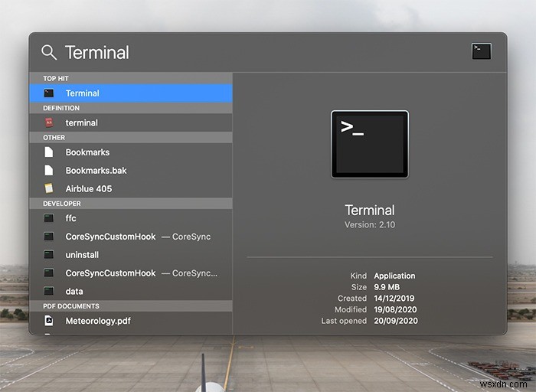The height and width of the screenshot is (392, 536).
Task: Click the document icon next to Bookmarks
Action: pyautogui.click(x=49, y=152)
